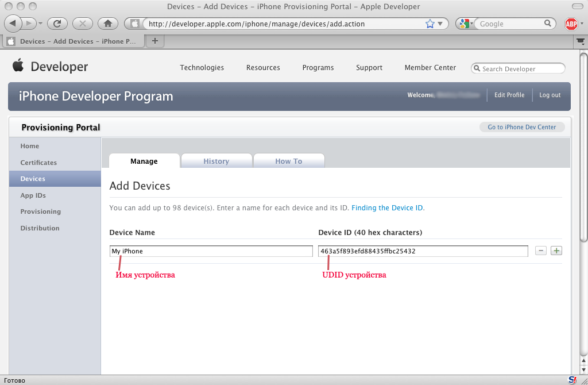588x385 pixels.
Task: Go forward with the browser forward arrow
Action: point(29,24)
